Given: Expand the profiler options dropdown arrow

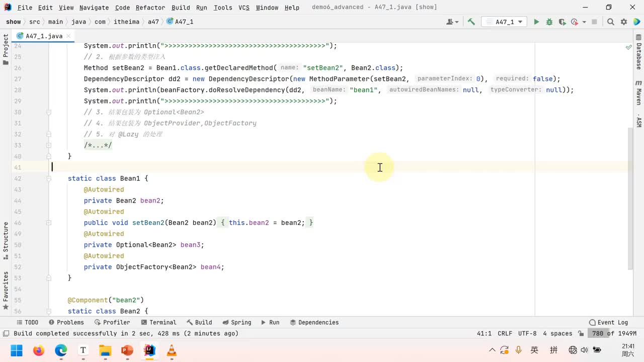Looking at the screenshot, I should [x=584, y=22].
